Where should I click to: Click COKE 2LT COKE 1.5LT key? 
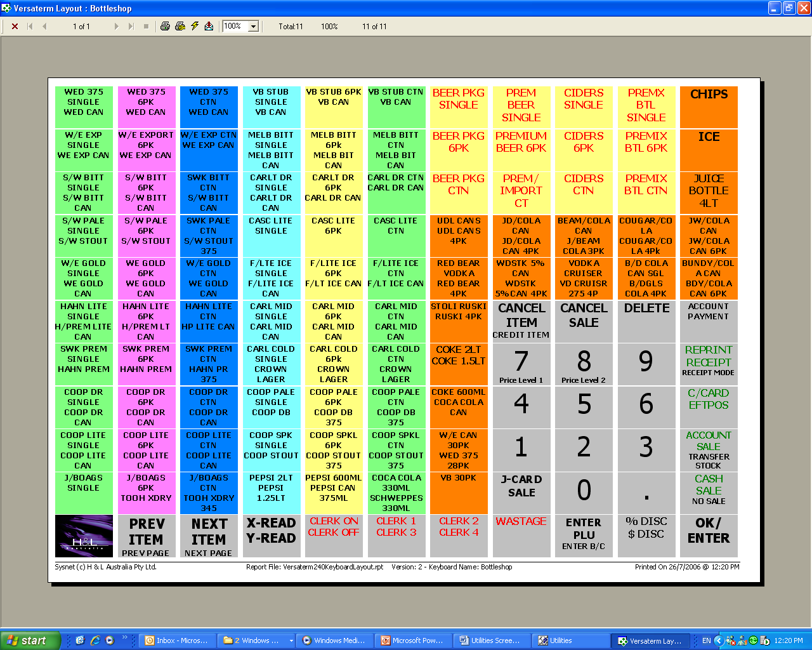[x=459, y=364]
